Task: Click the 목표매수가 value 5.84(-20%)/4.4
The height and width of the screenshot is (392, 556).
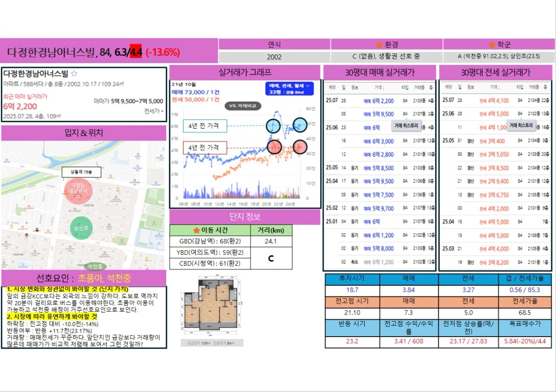Action: click(x=525, y=341)
